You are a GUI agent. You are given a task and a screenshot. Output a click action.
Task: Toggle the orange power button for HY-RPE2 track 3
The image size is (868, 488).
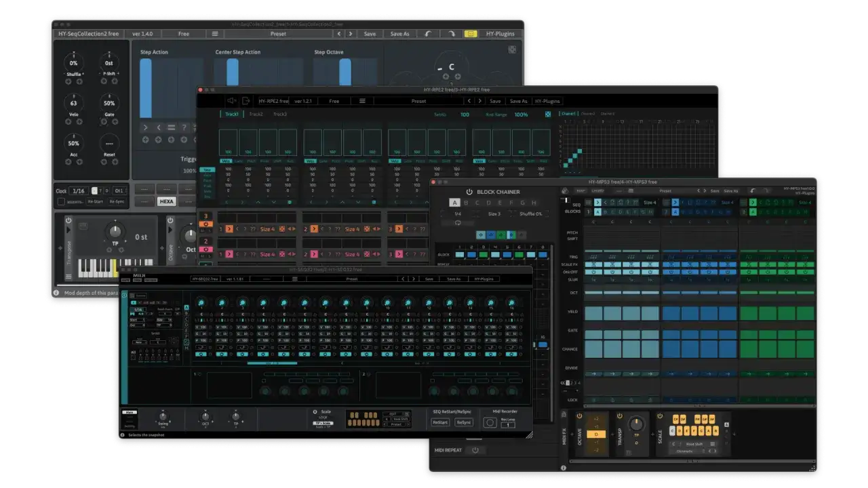tap(206, 224)
